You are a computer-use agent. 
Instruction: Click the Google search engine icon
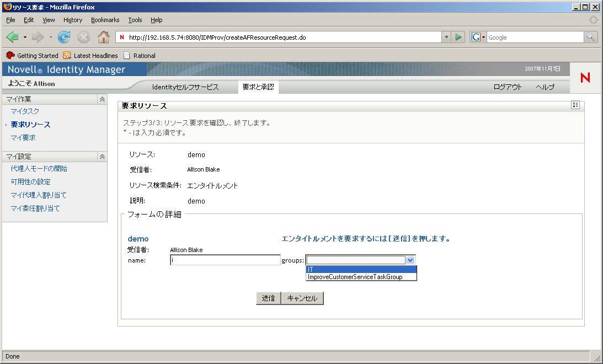pyautogui.click(x=476, y=38)
